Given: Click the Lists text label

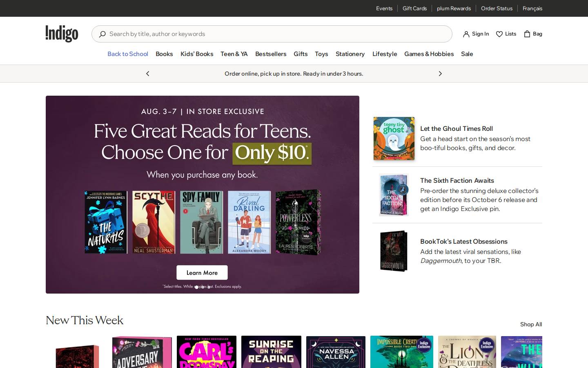Looking at the screenshot, I should (x=510, y=34).
